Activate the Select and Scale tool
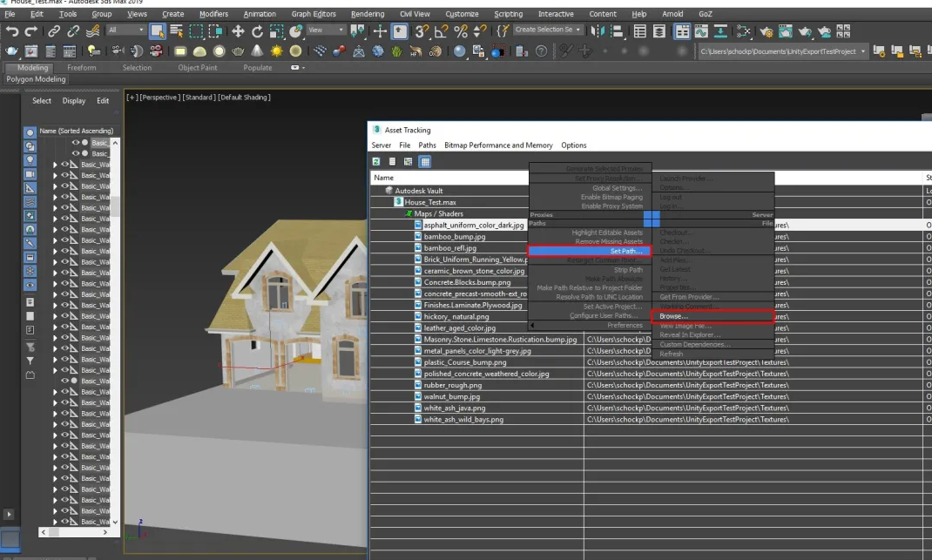 [x=276, y=30]
